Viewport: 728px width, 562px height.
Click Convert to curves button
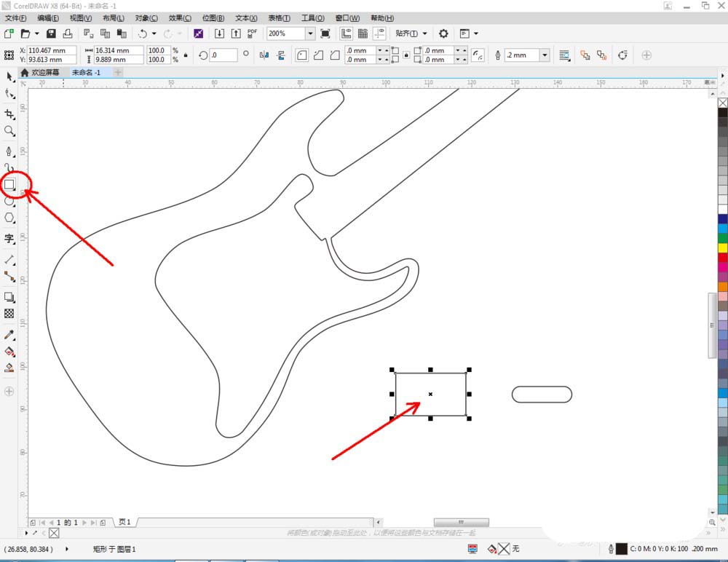pyautogui.click(x=622, y=55)
